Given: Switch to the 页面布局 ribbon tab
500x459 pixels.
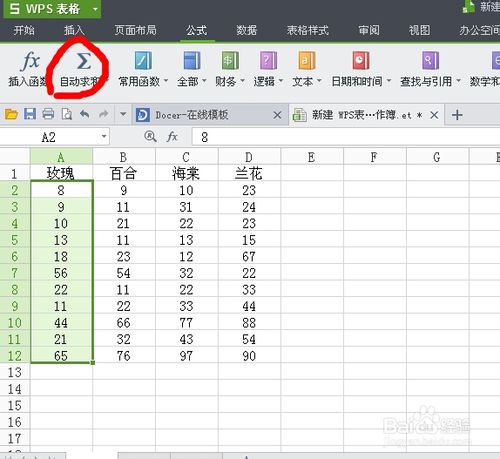Looking at the screenshot, I should coord(135,31).
